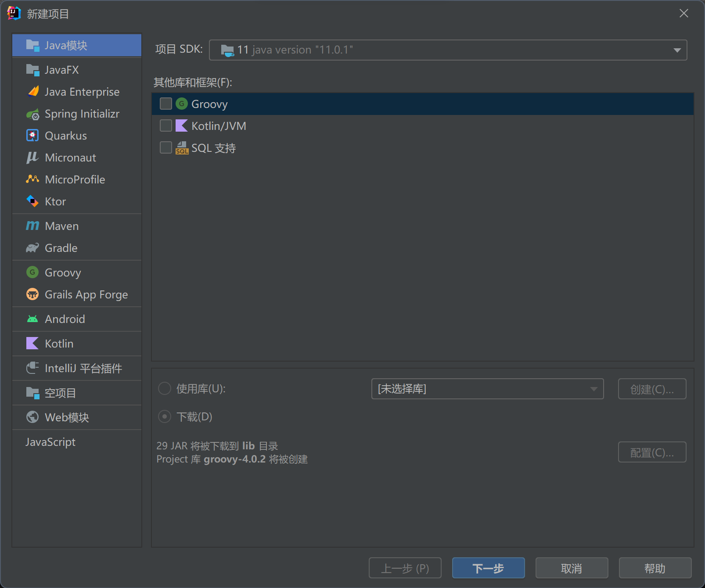This screenshot has width=705, height=588.
Task: Click the Gradle elephant icon
Action: (32, 248)
